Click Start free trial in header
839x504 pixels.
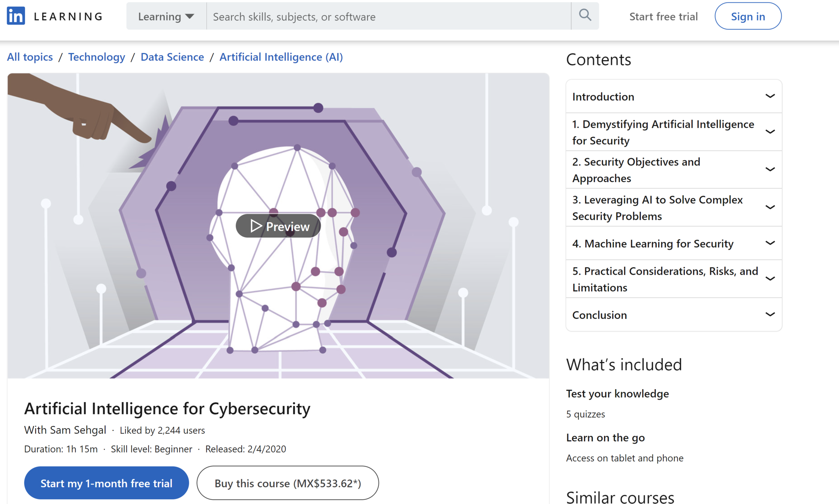[663, 16]
